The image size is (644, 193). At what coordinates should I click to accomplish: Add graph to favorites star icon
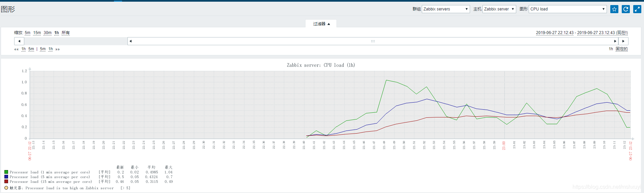click(614, 9)
